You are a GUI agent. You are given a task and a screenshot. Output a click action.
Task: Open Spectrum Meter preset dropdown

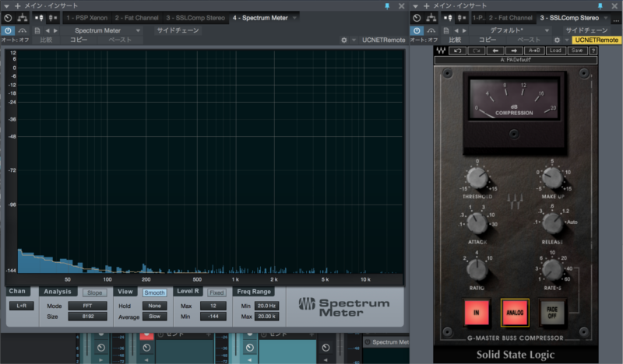106,30
